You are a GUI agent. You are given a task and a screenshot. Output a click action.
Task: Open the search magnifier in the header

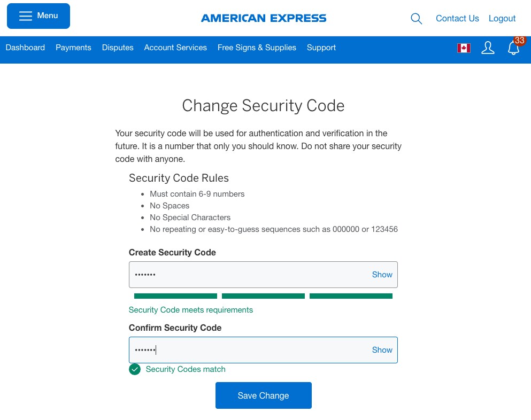[x=416, y=18]
